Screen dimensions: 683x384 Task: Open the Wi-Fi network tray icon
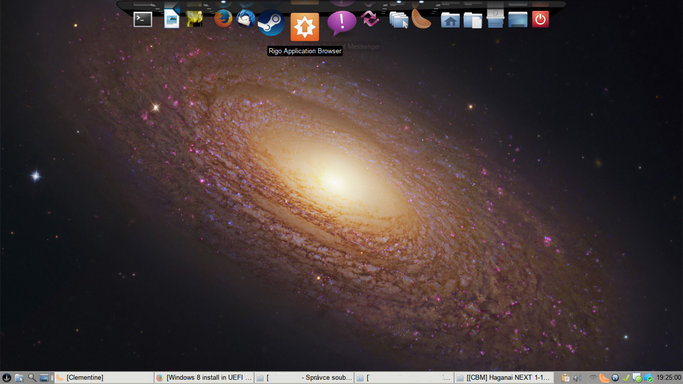click(x=593, y=378)
